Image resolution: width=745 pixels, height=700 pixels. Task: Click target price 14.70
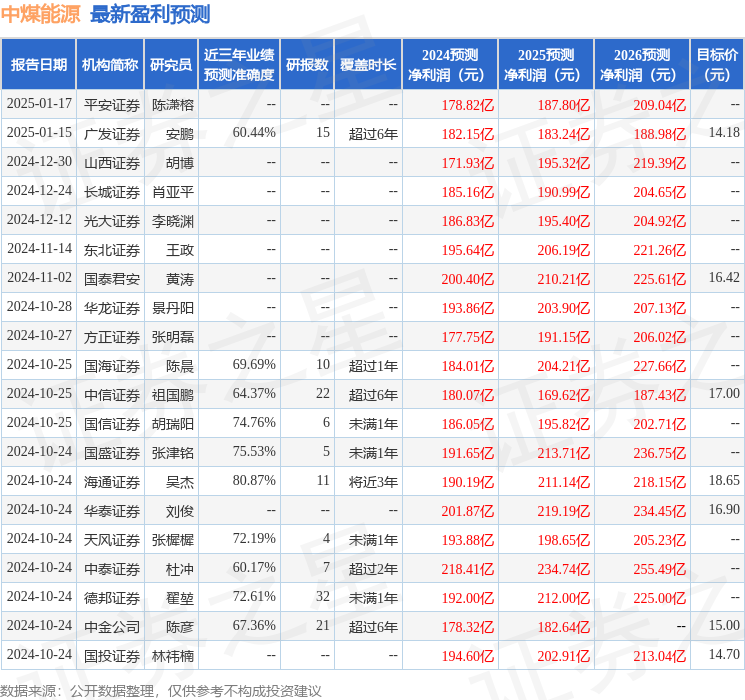[724, 654]
